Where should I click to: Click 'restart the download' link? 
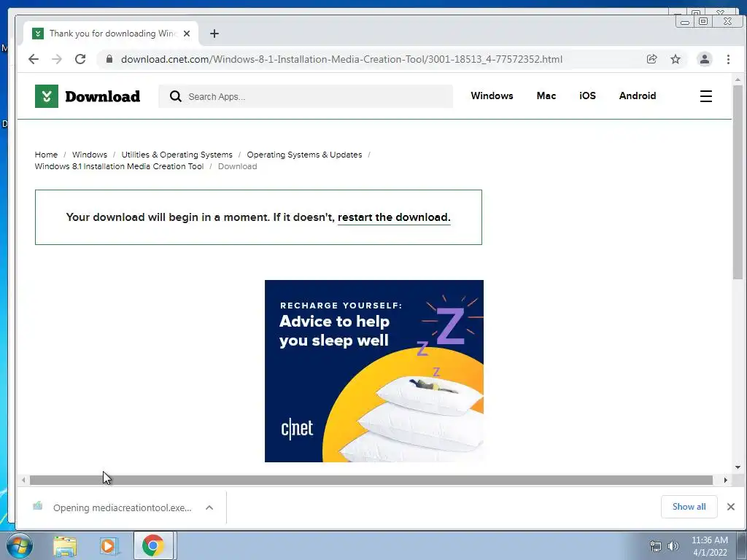394,217
